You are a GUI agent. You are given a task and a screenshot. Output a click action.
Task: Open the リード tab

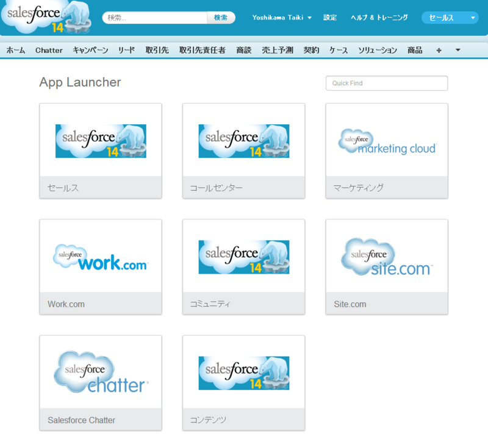pos(126,50)
